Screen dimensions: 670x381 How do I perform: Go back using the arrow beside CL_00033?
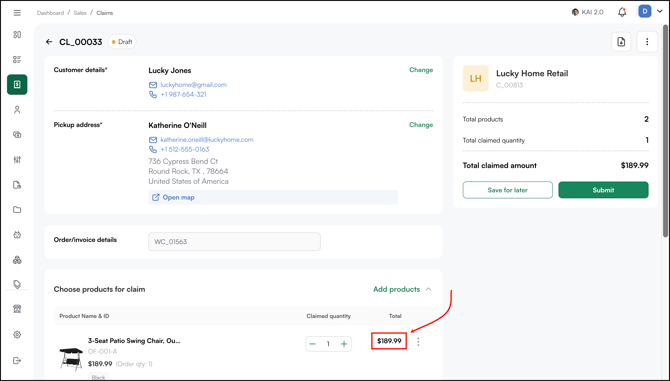click(x=49, y=42)
